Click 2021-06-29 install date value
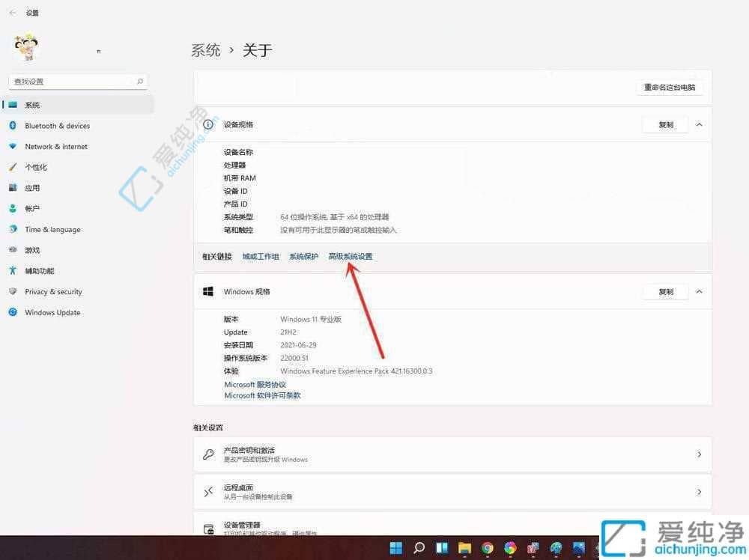Screen dimensions: 749x560 298,344
